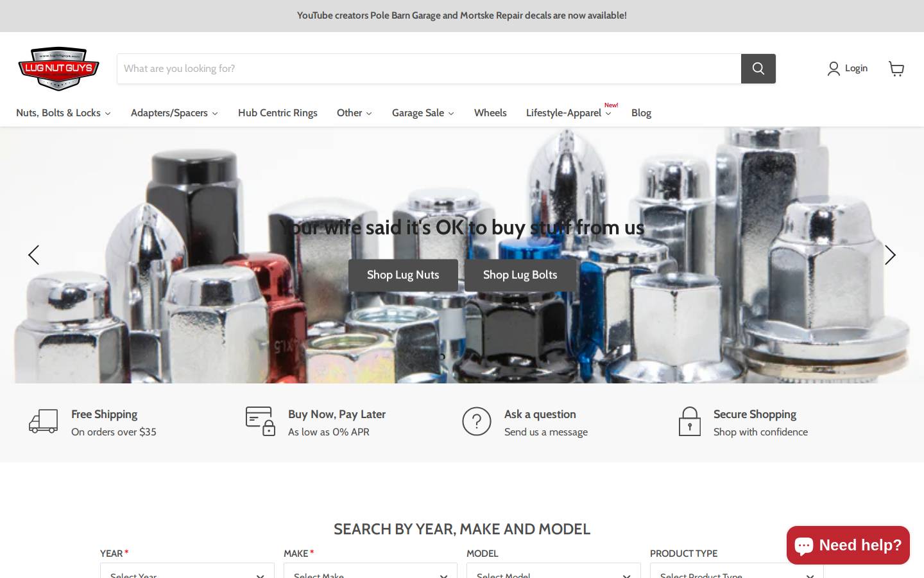Click the Lug Nut Guys logo
924x578 pixels.
tap(58, 68)
